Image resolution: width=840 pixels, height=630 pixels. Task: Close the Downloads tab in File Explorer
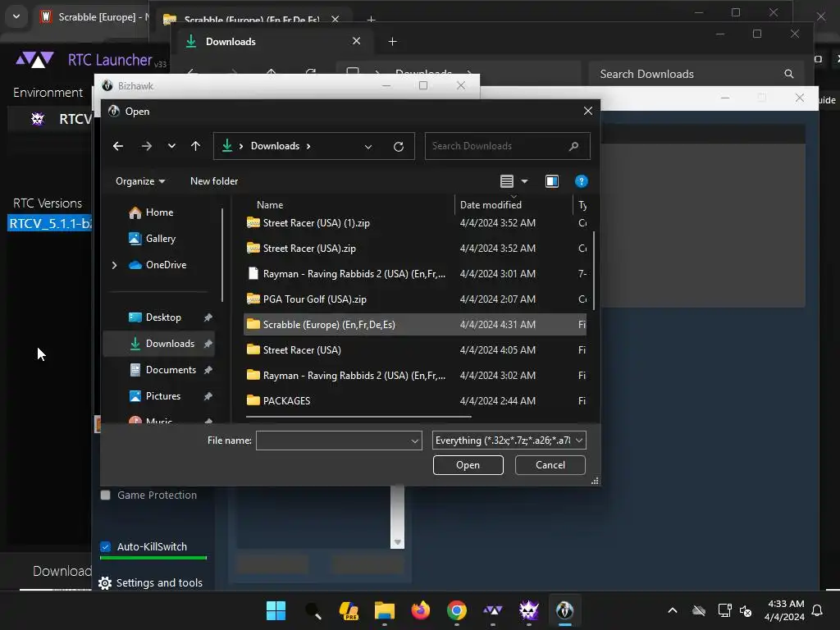[356, 41]
